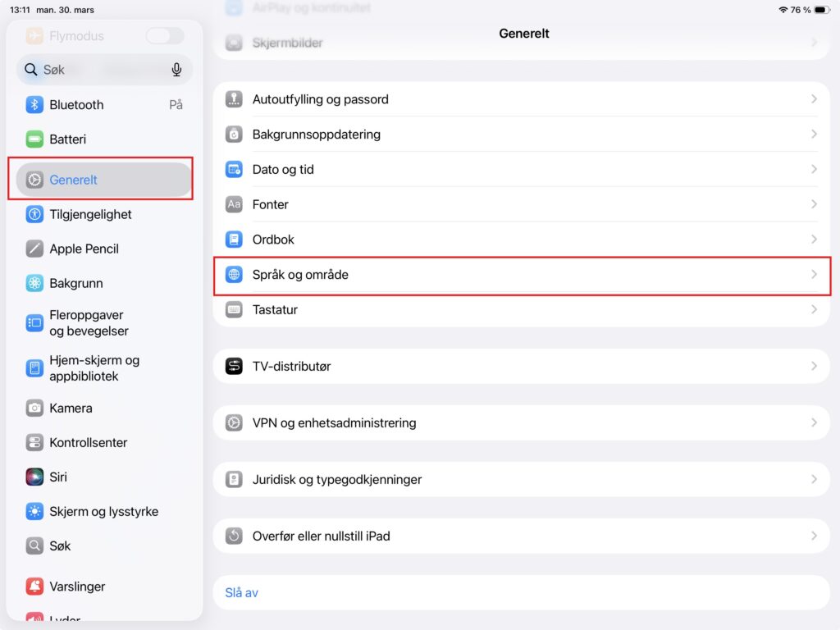Open the Tastatur row

(521, 309)
